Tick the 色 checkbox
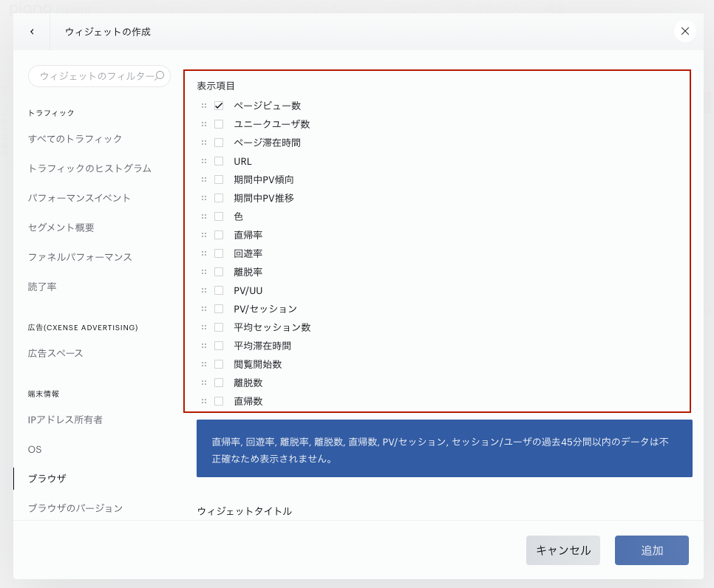The image size is (714, 588). [219, 216]
